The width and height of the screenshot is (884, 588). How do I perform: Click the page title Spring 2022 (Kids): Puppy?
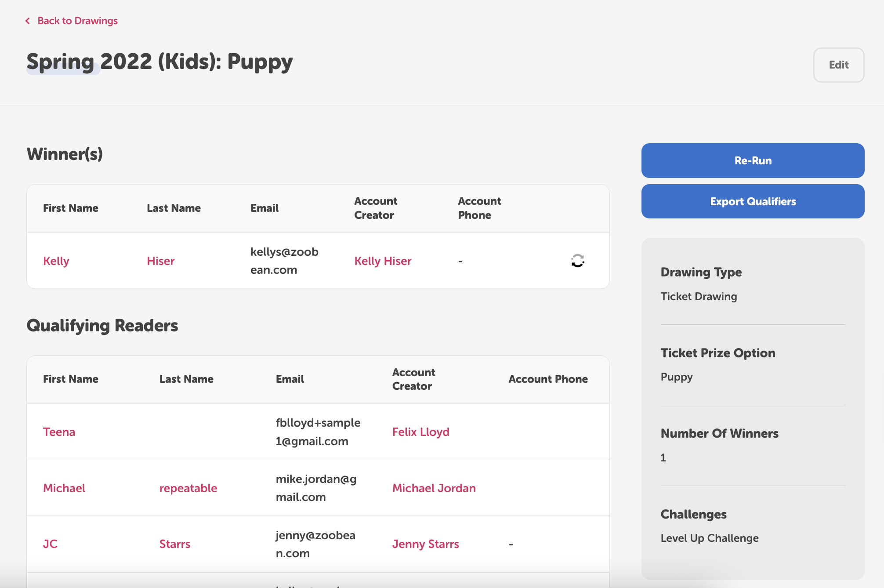click(x=159, y=62)
